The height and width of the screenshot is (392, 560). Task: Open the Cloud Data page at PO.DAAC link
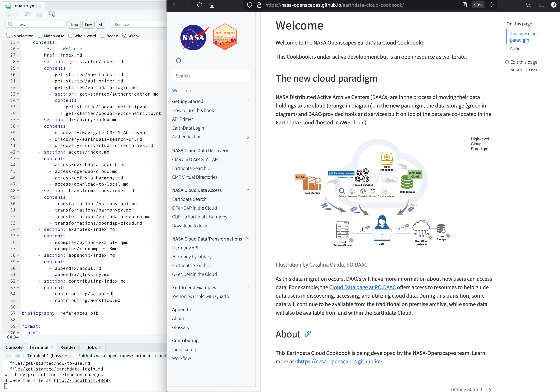tap(362, 287)
